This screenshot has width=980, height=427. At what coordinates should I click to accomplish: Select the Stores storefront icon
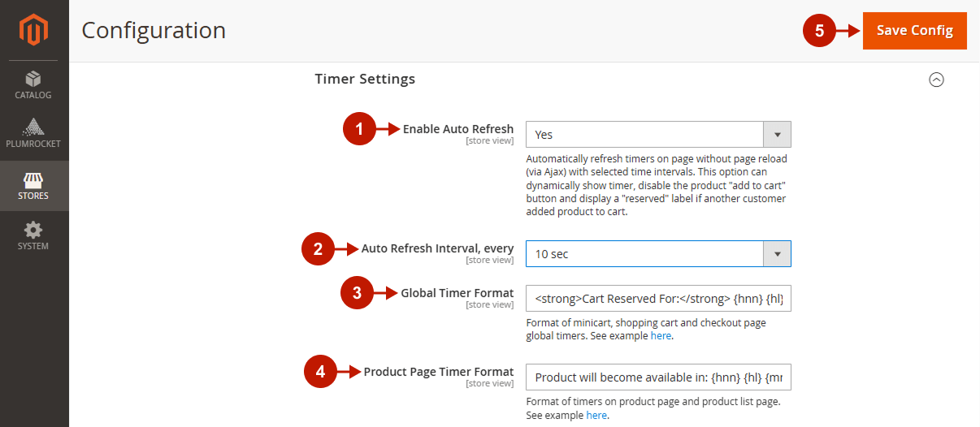click(x=33, y=180)
